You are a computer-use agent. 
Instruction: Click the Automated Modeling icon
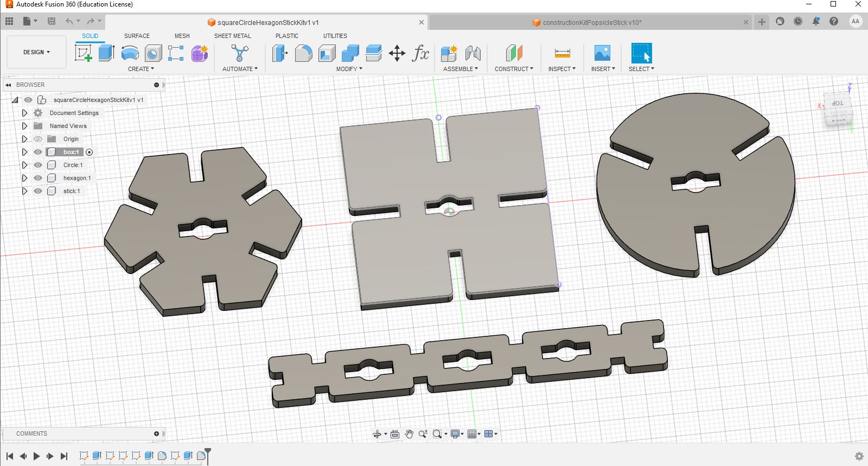pos(240,53)
